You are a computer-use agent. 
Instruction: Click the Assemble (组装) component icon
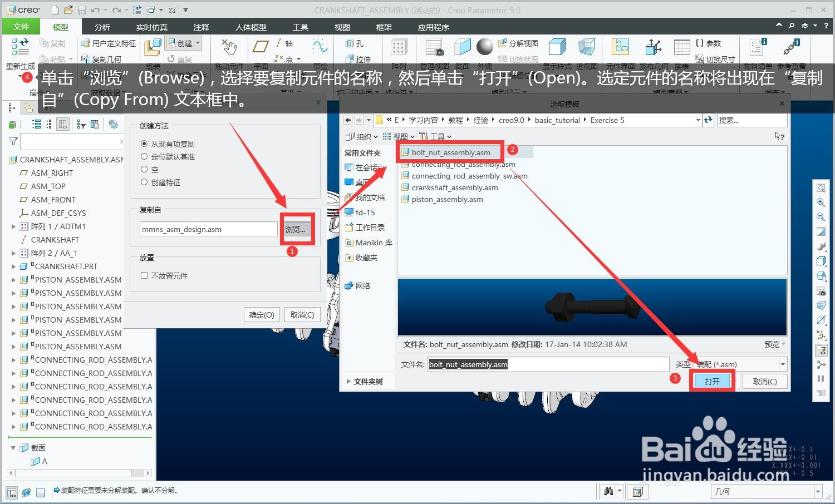153,48
